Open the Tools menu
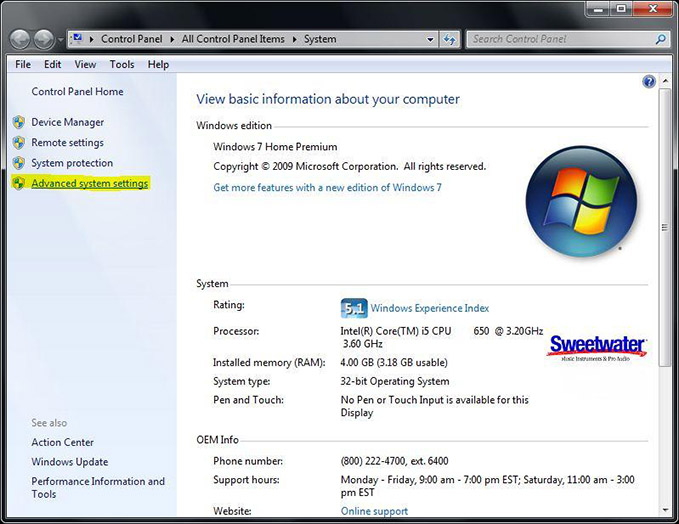 tap(122, 65)
